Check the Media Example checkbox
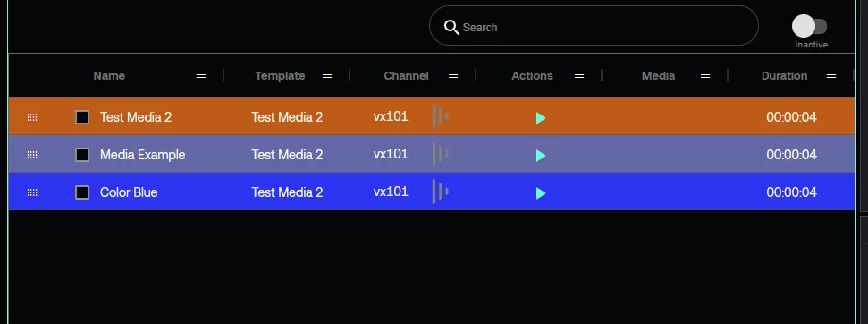 pos(82,155)
